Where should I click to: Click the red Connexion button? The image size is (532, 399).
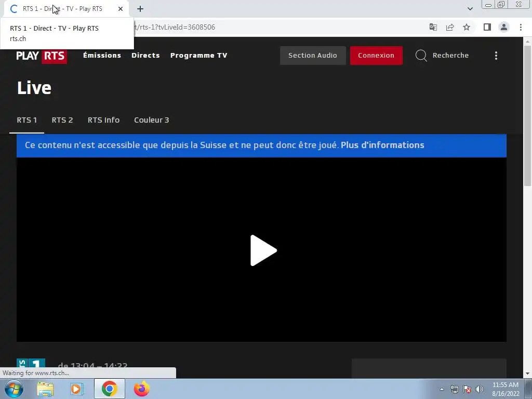coord(376,55)
